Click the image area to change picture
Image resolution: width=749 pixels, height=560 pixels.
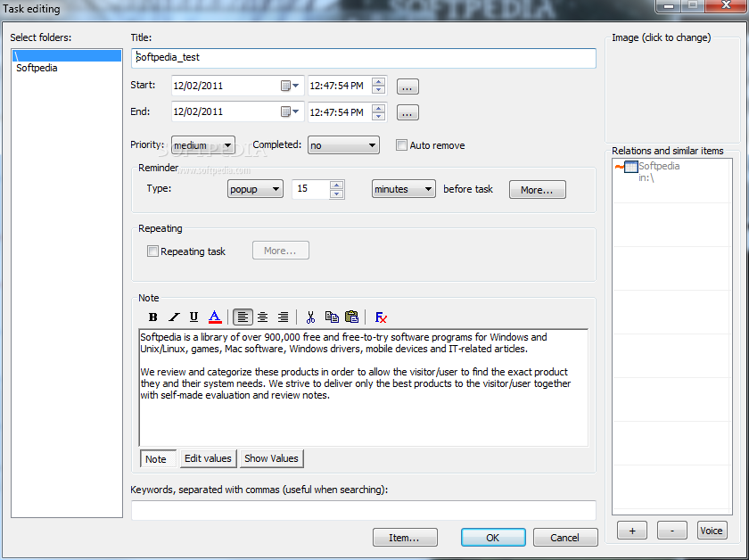click(672, 92)
